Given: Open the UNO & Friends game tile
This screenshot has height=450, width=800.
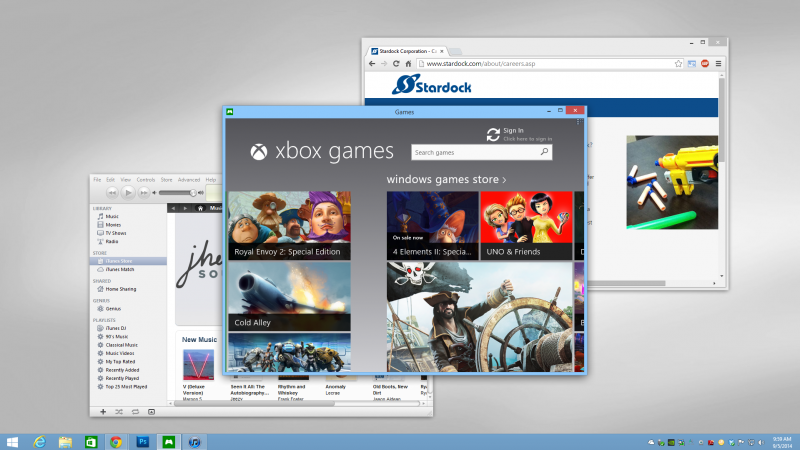Looking at the screenshot, I should pyautogui.click(x=526, y=226).
